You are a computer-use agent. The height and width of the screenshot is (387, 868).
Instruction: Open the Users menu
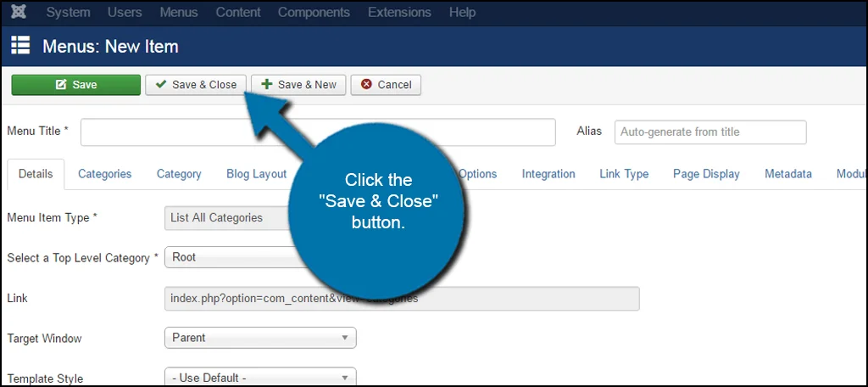tap(125, 13)
